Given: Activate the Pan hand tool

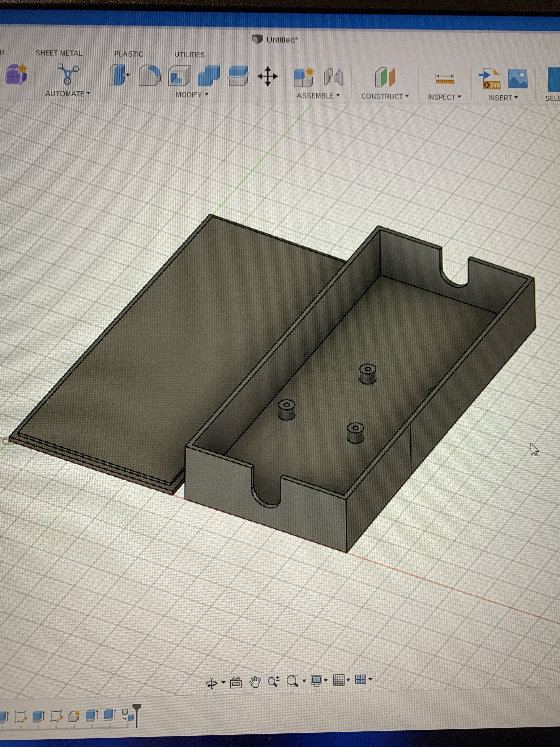Looking at the screenshot, I should click(255, 682).
